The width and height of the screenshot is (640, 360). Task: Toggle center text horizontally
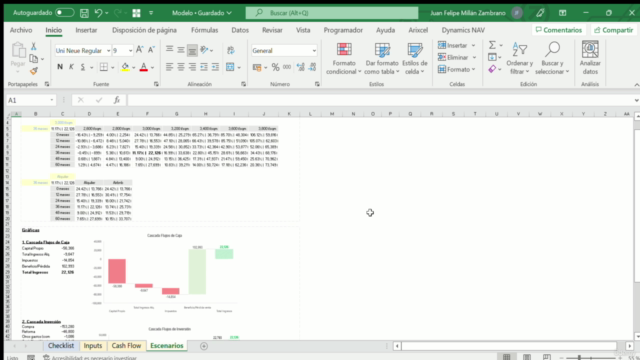coord(181,67)
